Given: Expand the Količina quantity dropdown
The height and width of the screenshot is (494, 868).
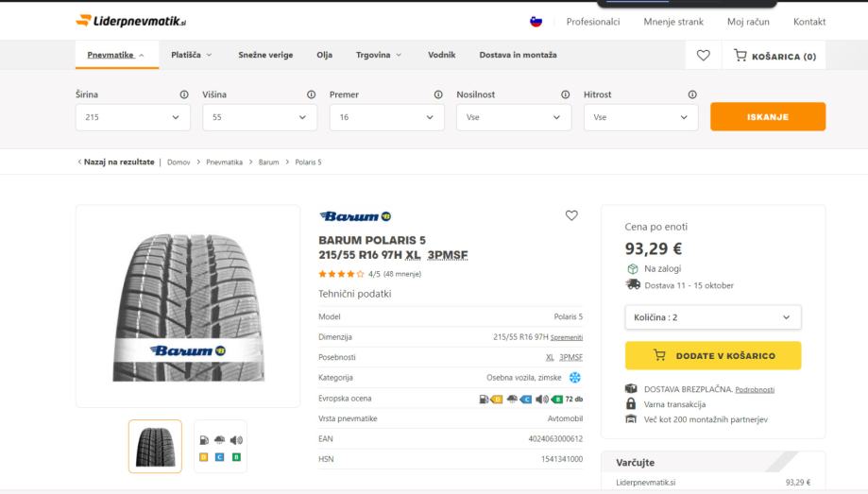Looking at the screenshot, I should (713, 317).
